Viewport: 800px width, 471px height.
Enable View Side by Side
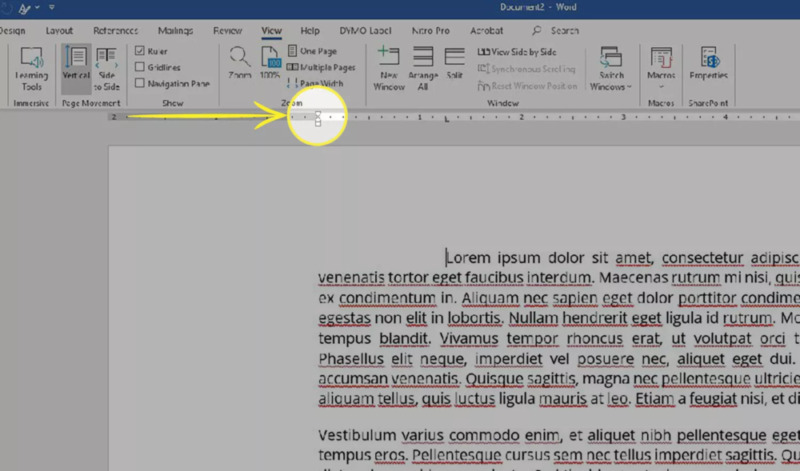pos(517,52)
